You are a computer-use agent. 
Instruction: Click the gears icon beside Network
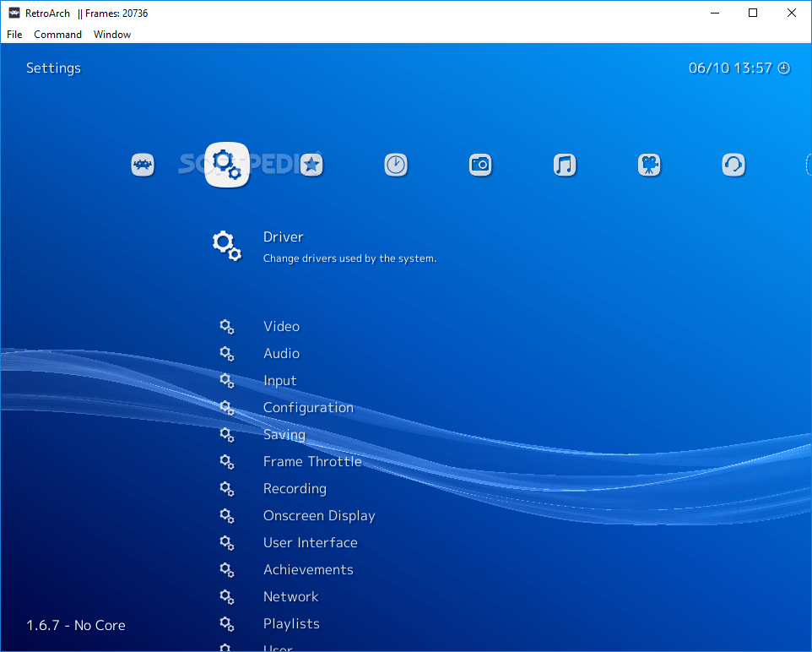tap(227, 596)
